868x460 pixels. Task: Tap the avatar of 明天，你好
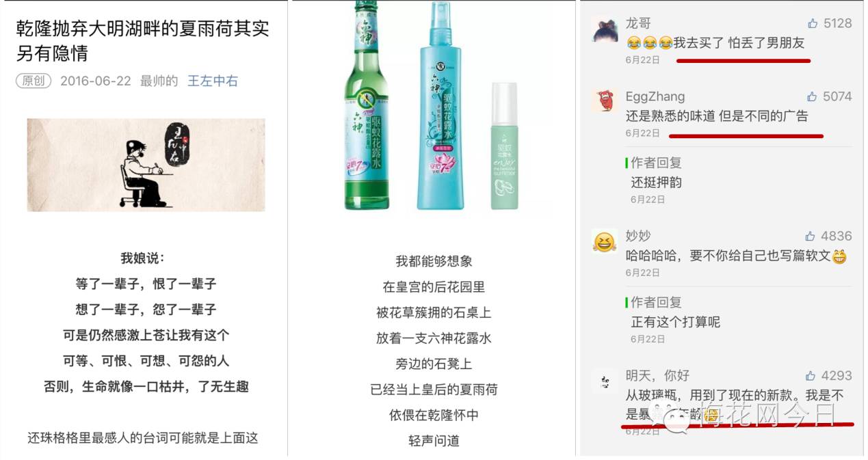tap(605, 380)
